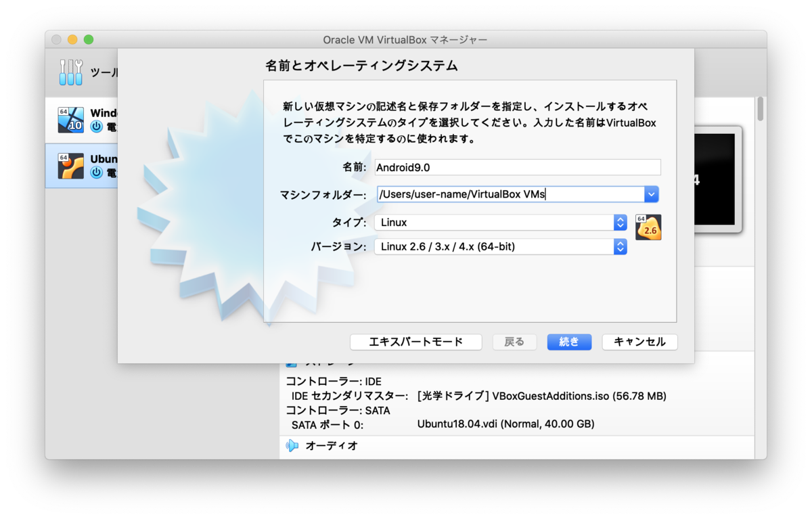Click the ストレージ section icon
812x519 pixels.
pyautogui.click(x=290, y=366)
